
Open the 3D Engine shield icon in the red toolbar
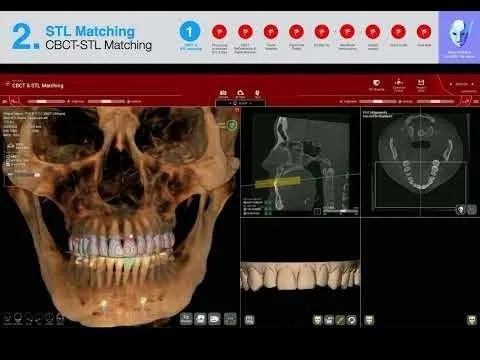click(376, 83)
